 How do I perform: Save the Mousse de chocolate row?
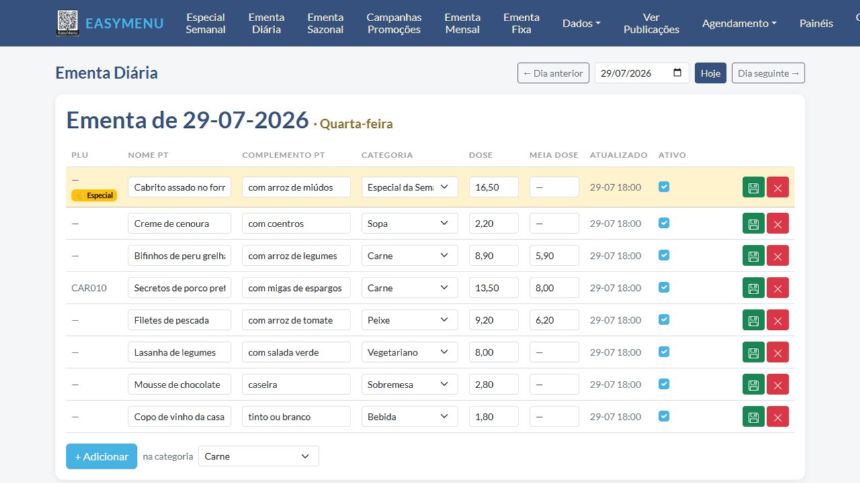753,385
